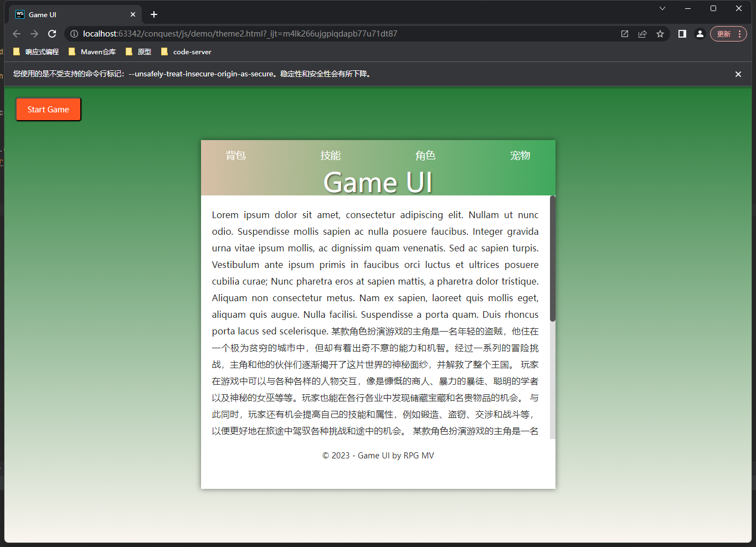The height and width of the screenshot is (547, 756).
Task: Click the Start Game button
Action: 48,110
